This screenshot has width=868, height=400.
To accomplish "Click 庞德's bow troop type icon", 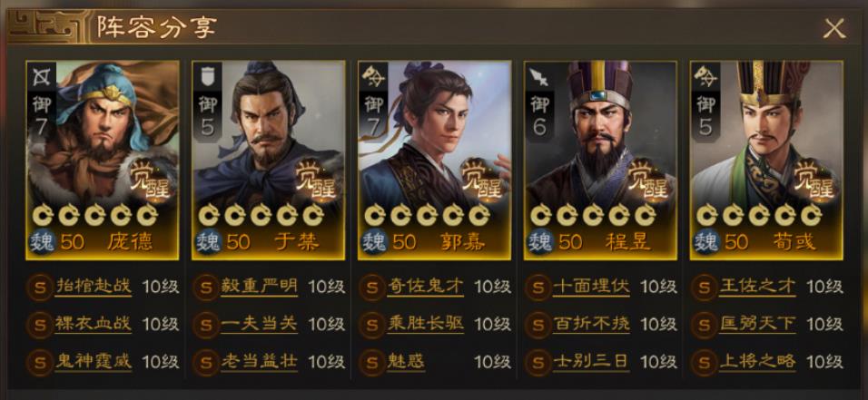I will tap(42, 77).
